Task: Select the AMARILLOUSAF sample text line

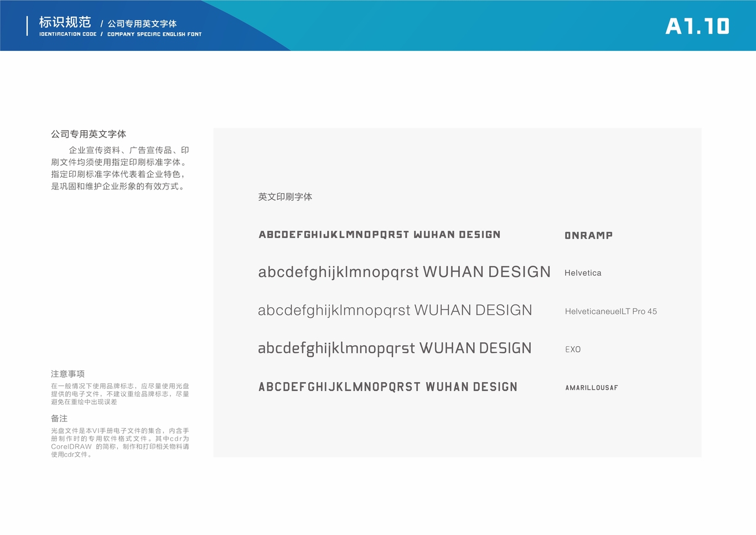Action: [x=388, y=387]
